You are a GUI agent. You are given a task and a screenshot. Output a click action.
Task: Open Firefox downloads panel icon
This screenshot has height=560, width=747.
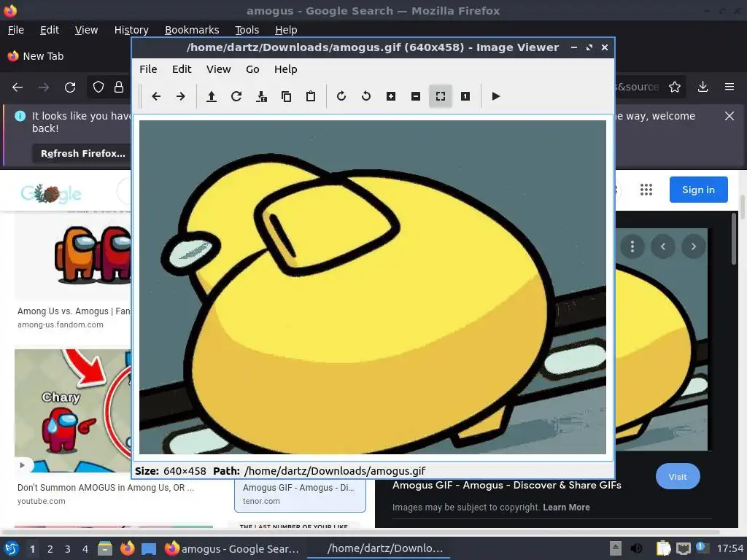click(703, 87)
